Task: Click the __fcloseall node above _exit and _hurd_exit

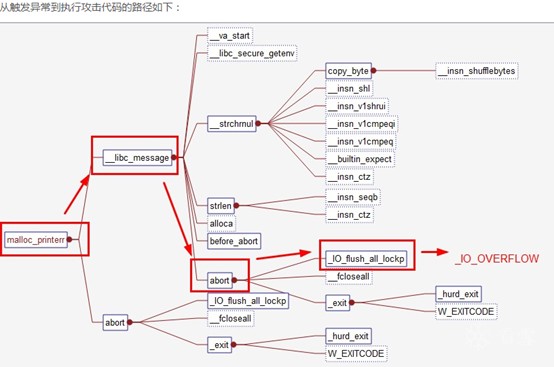Action: click(348, 276)
